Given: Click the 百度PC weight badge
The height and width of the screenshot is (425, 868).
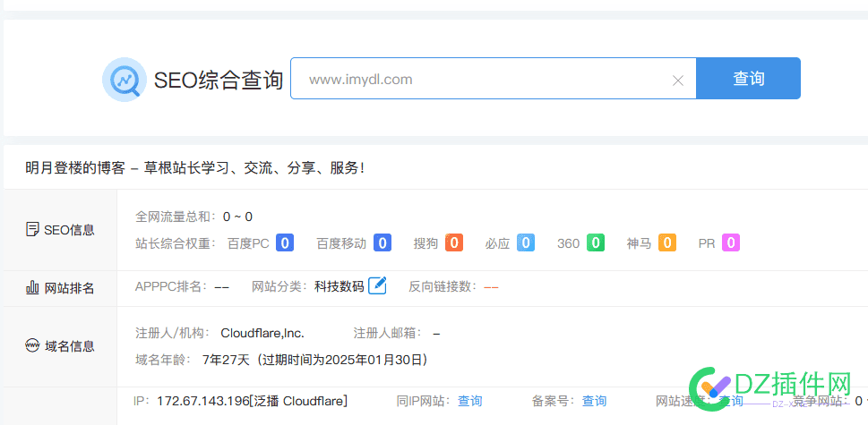Looking at the screenshot, I should (285, 242).
